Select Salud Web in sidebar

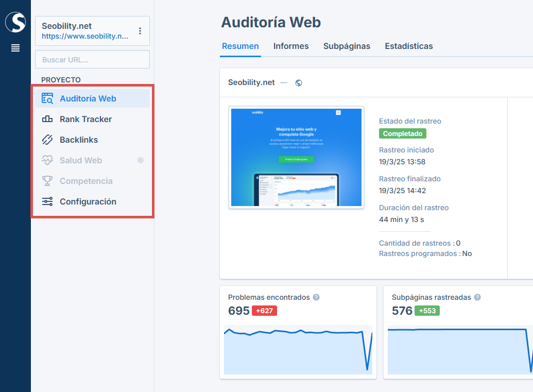pos(93,160)
